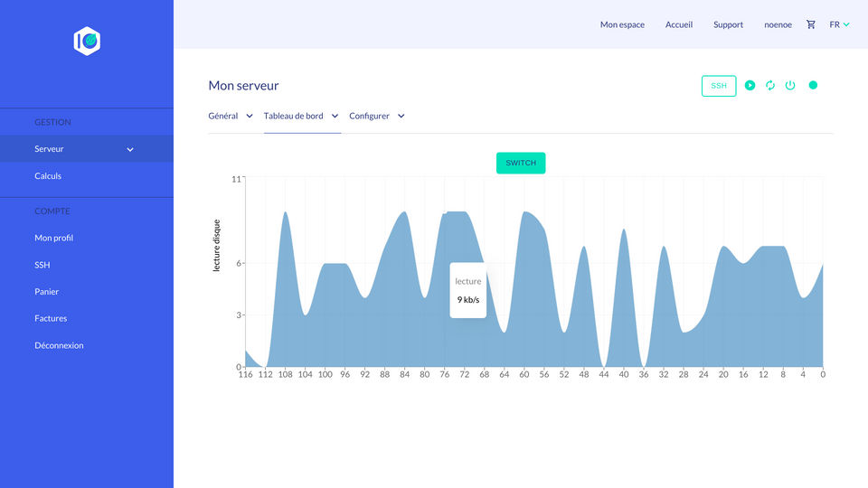
Task: Click the y-axis label "6"
Action: click(239, 263)
